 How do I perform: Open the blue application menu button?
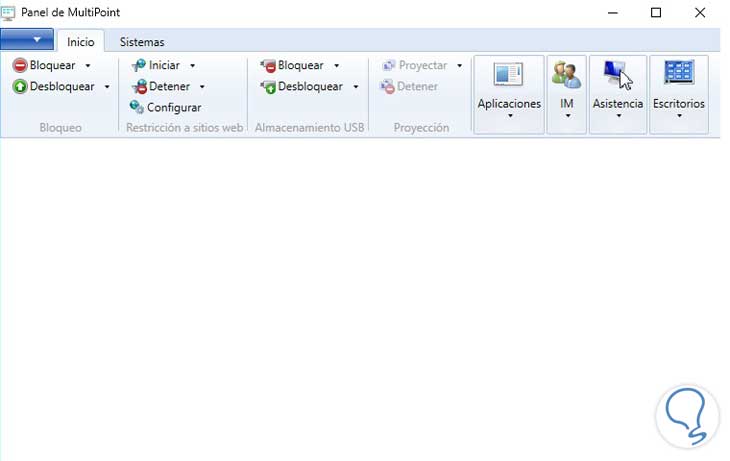27,40
